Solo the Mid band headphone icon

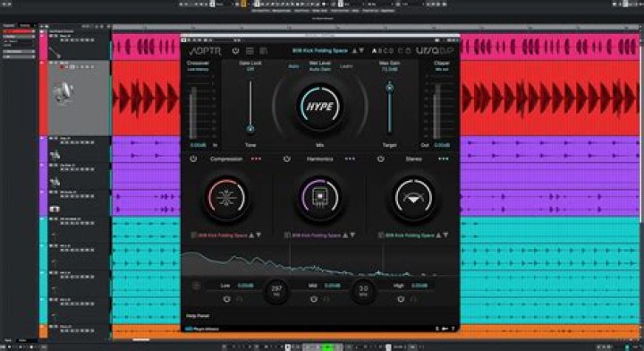(326, 299)
